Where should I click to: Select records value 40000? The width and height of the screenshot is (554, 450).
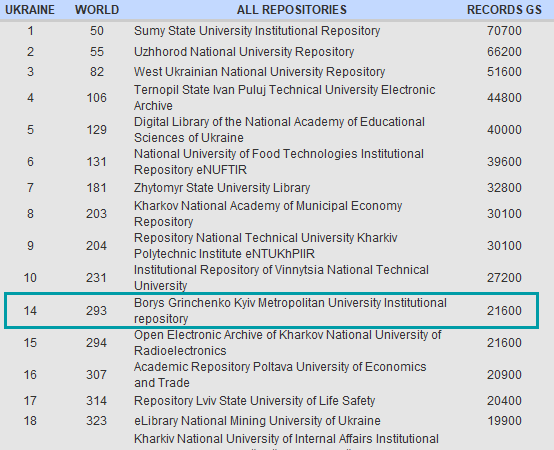tap(504, 130)
